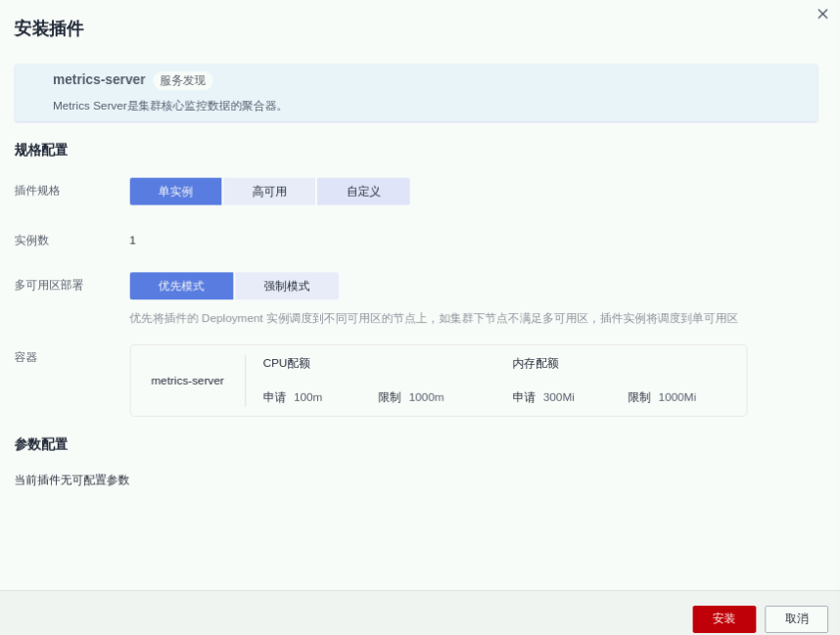
Task: Select the 单实例 plugin specification
Action: pyautogui.click(x=175, y=192)
